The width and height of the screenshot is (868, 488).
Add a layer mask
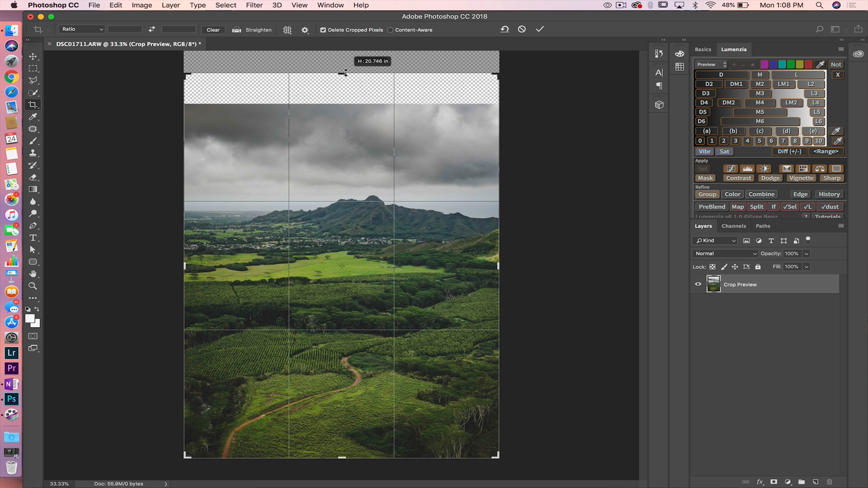coord(774,482)
